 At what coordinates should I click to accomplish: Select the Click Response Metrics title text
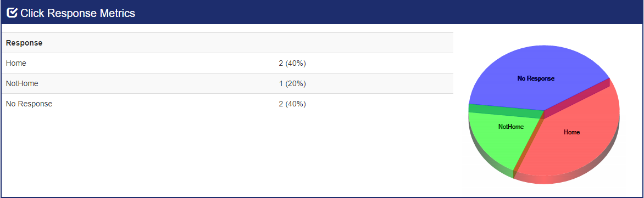pyautogui.click(x=77, y=13)
